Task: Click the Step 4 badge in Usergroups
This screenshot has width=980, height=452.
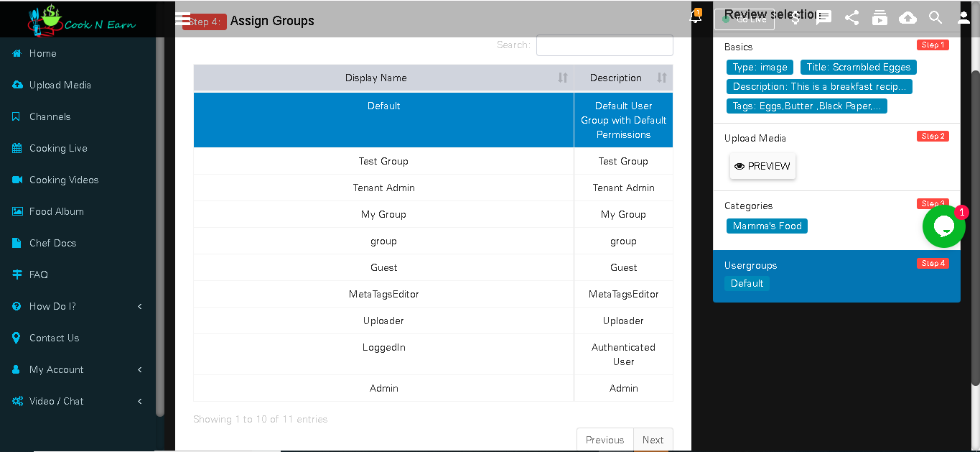Action: point(933,263)
